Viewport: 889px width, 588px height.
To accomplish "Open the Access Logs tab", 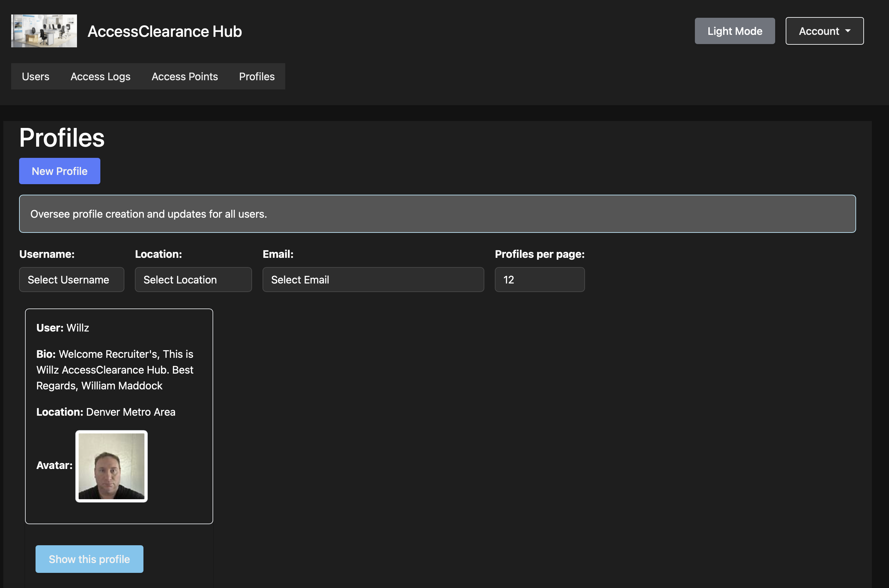I will point(101,77).
